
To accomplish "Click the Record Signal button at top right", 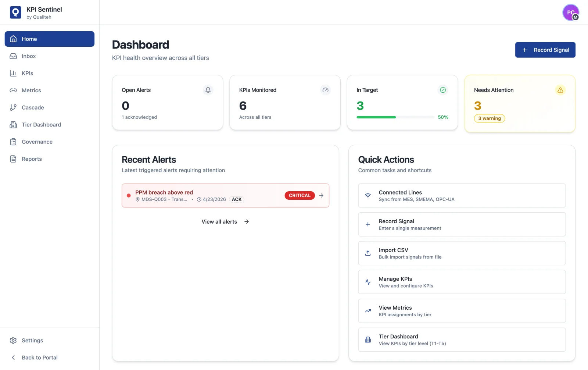I will click(x=545, y=50).
